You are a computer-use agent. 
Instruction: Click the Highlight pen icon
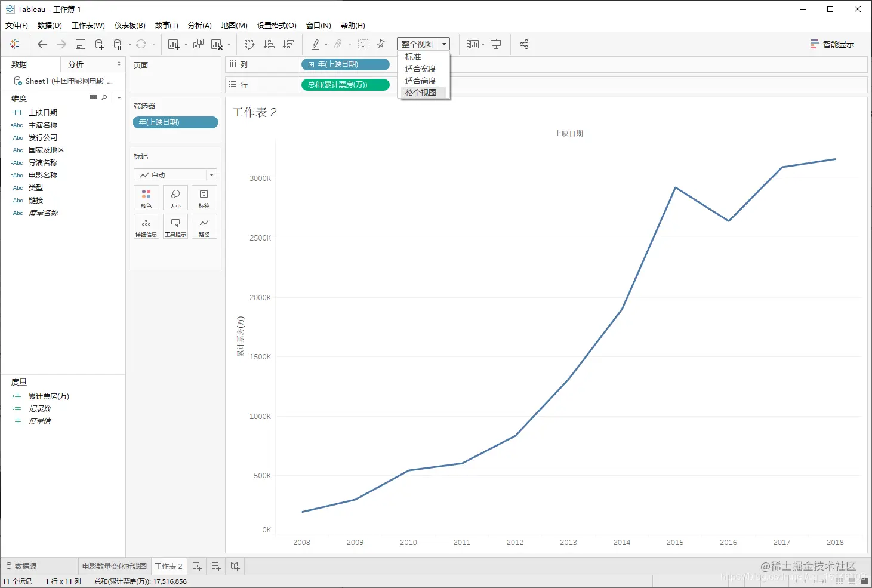click(316, 44)
